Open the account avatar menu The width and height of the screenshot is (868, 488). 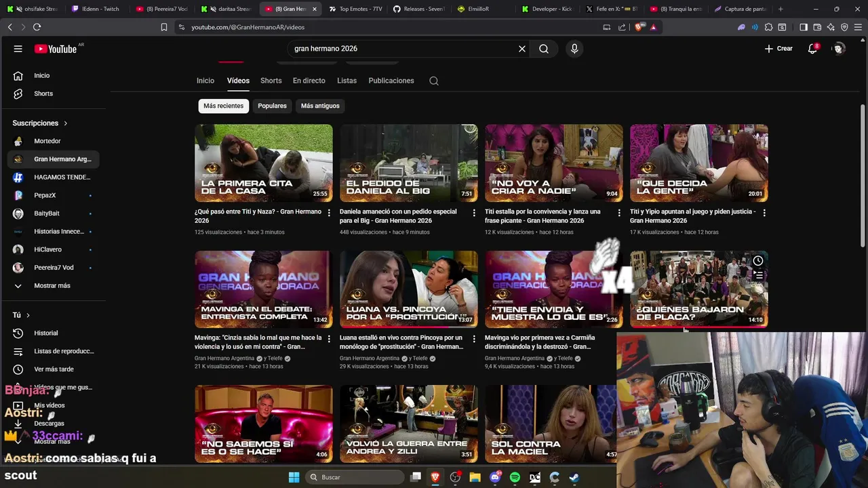coord(839,49)
